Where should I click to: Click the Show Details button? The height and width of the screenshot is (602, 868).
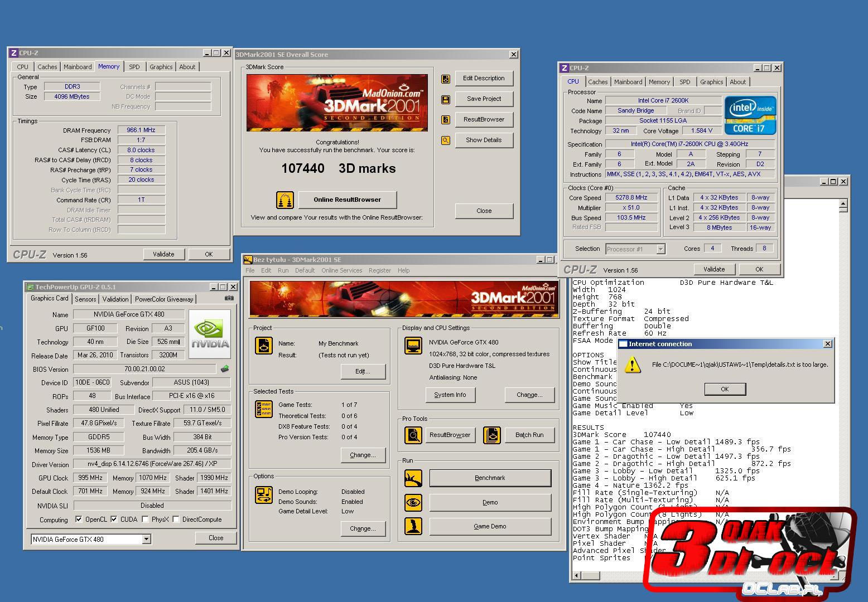[x=484, y=140]
